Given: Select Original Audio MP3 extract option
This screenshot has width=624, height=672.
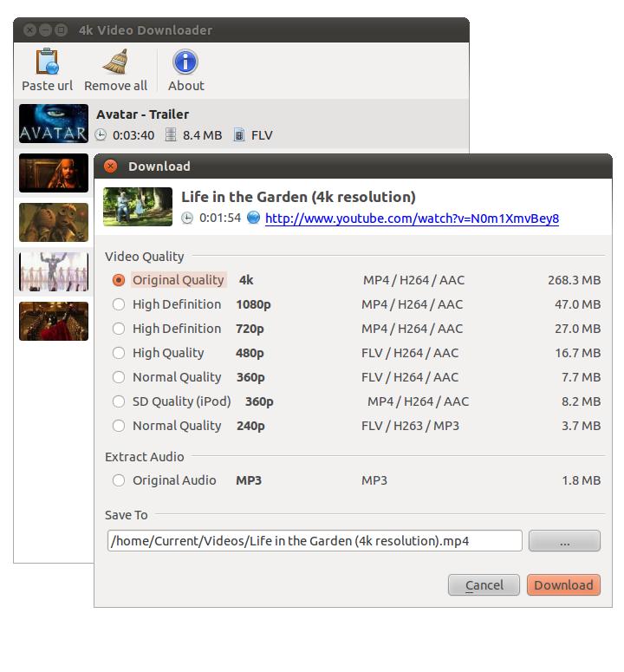Looking at the screenshot, I should coord(119,480).
